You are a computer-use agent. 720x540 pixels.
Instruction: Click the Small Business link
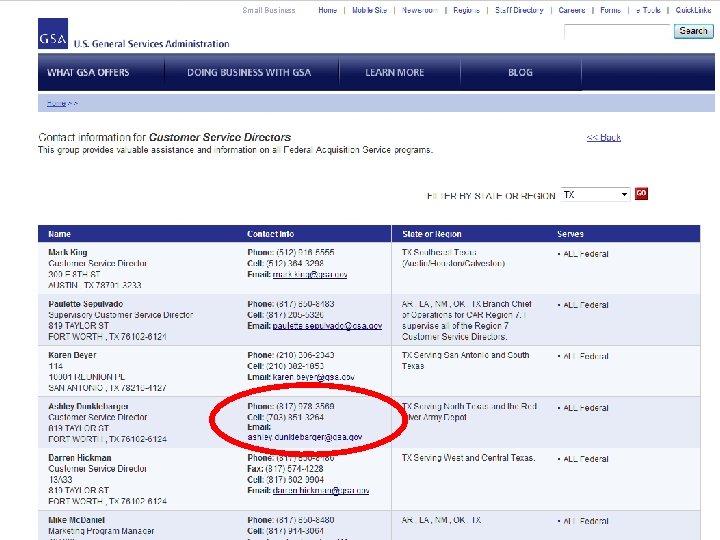pos(269,10)
